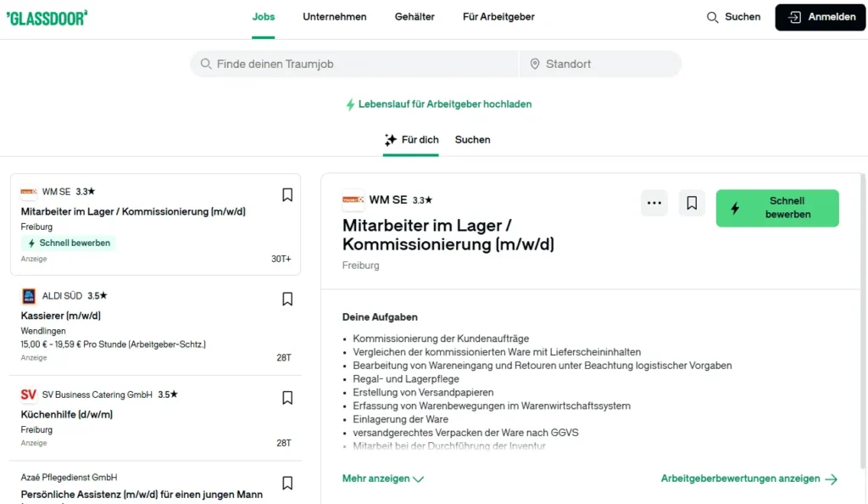Bookmark the Mitarbeiter im Lager job posting
The height and width of the screenshot is (504, 868).
pos(287,194)
